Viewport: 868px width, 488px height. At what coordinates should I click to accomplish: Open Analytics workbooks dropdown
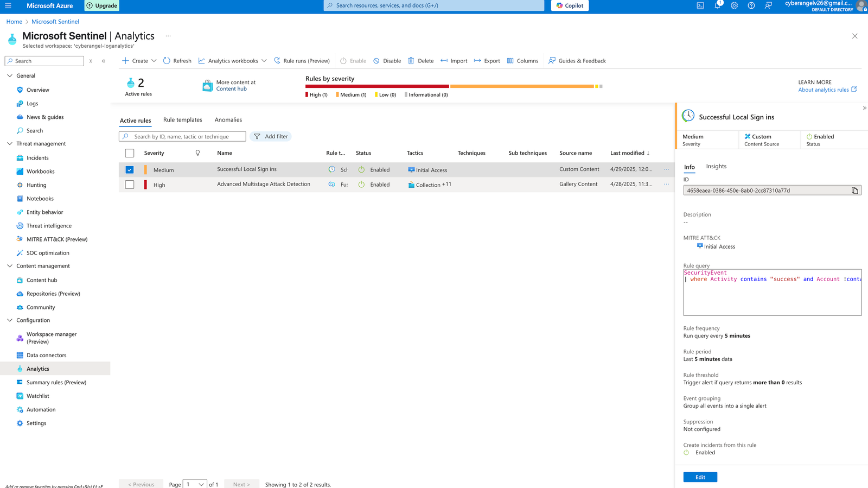tap(232, 61)
